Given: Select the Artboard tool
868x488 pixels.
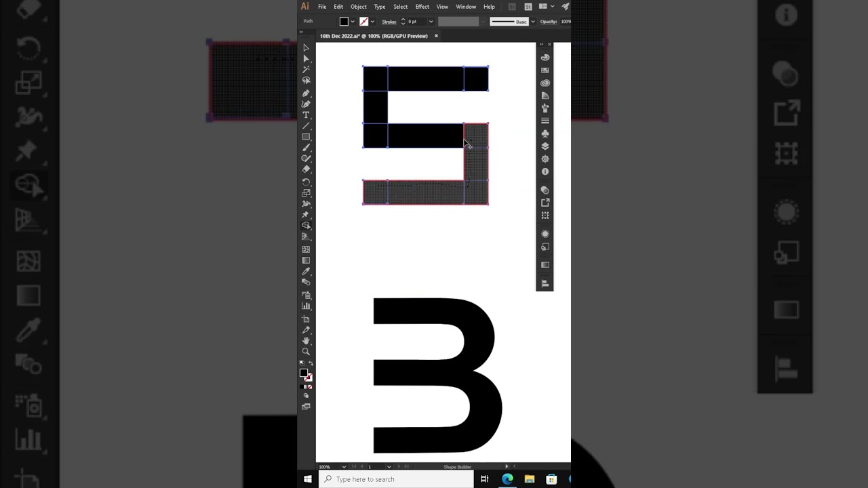Looking at the screenshot, I should point(306,319).
